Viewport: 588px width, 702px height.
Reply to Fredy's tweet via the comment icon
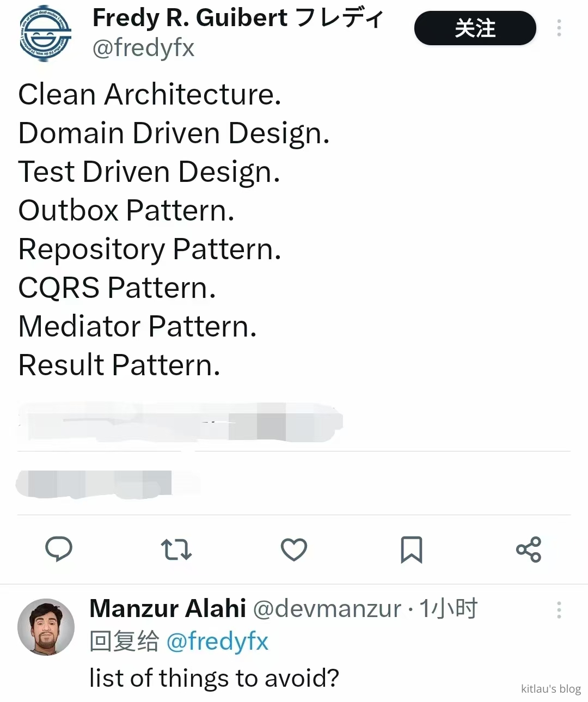[x=59, y=549]
